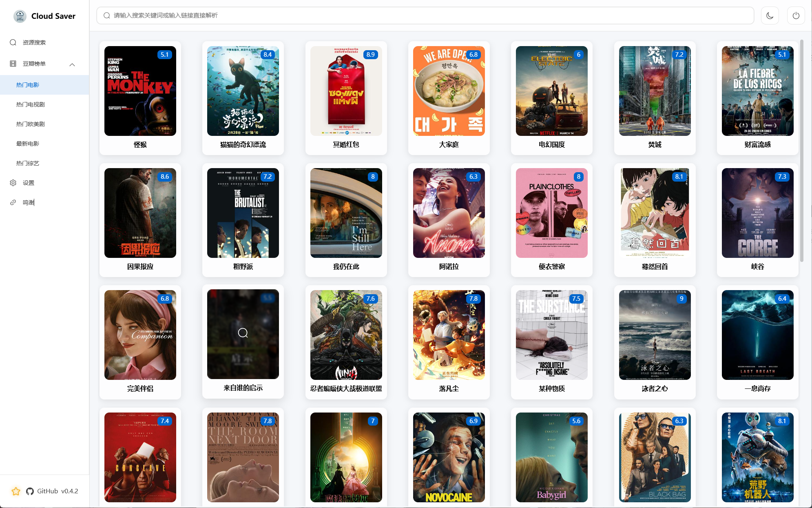
Task: Open the 因果报应 movie poster
Action: click(140, 213)
